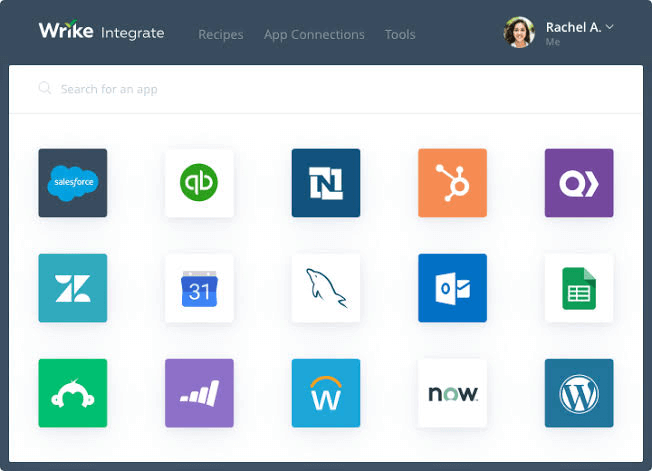Choose the NetSuite app tile
Image resolution: width=652 pixels, height=471 pixels.
point(326,183)
